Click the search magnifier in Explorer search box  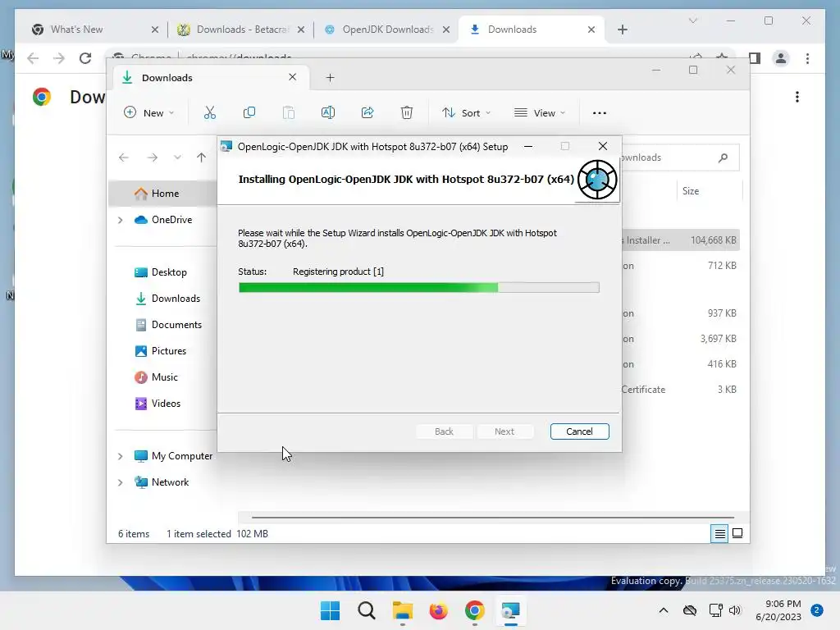click(724, 157)
